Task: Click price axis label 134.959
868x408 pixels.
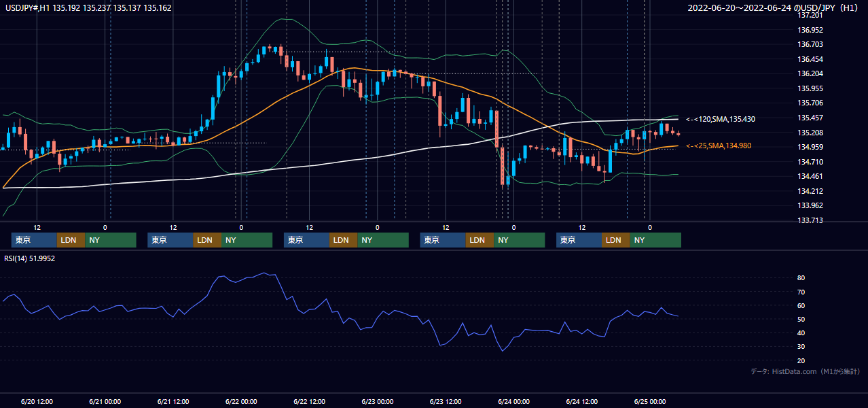Action: click(811, 147)
